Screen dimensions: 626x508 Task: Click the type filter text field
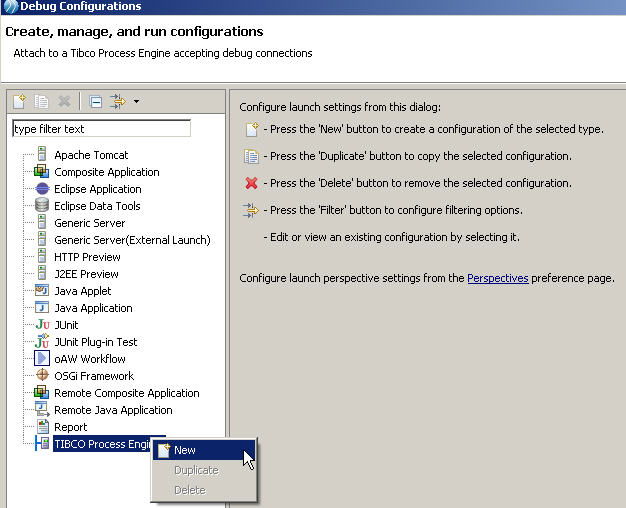tap(101, 129)
